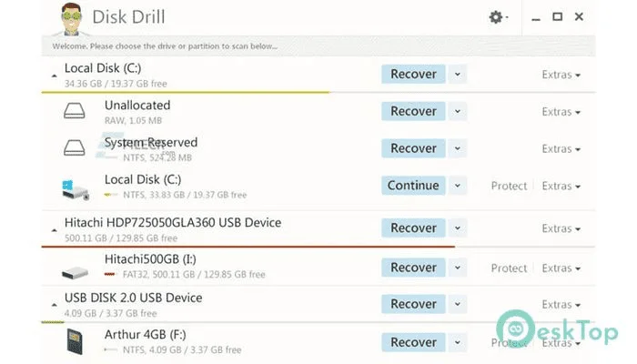637x364 pixels.
Task: Select the Windows Local Disk (C:) icon
Action: 76,189
